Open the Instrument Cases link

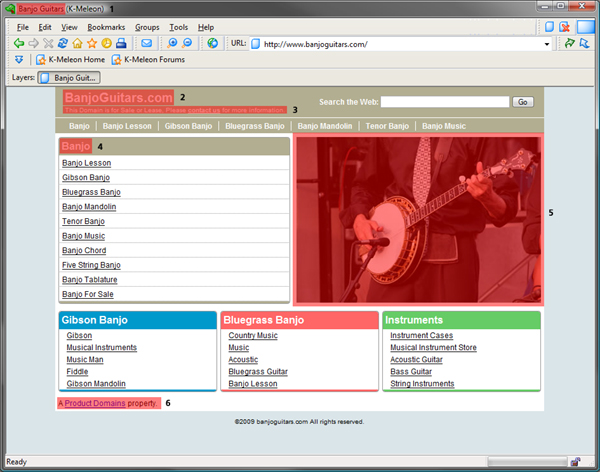(x=422, y=335)
